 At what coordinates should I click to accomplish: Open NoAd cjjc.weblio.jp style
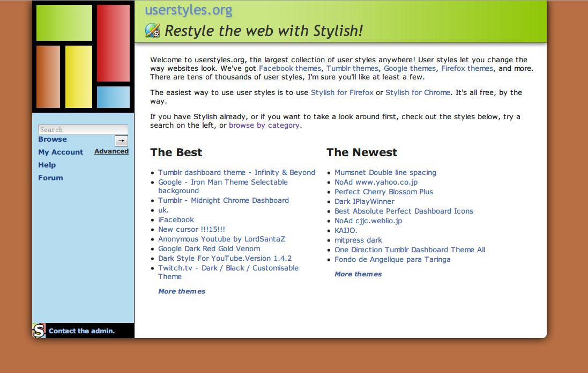coord(368,221)
